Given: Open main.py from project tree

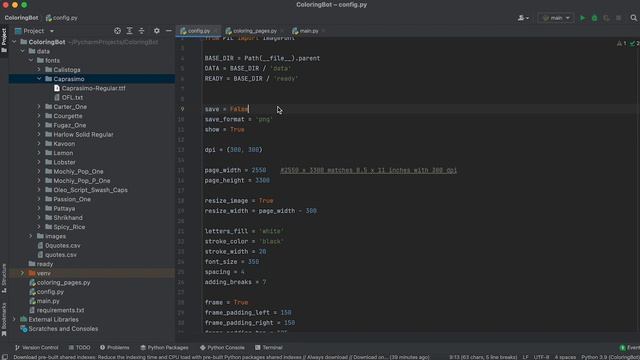Looking at the screenshot, I should click(48, 301).
